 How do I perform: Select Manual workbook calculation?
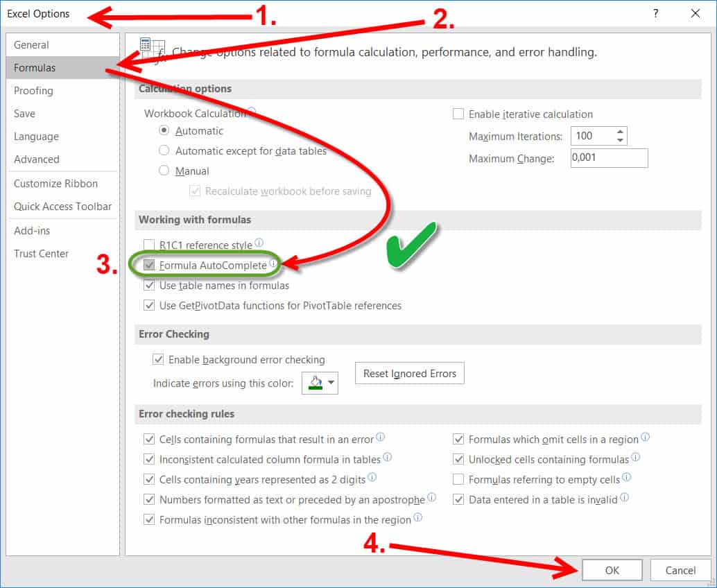[164, 171]
